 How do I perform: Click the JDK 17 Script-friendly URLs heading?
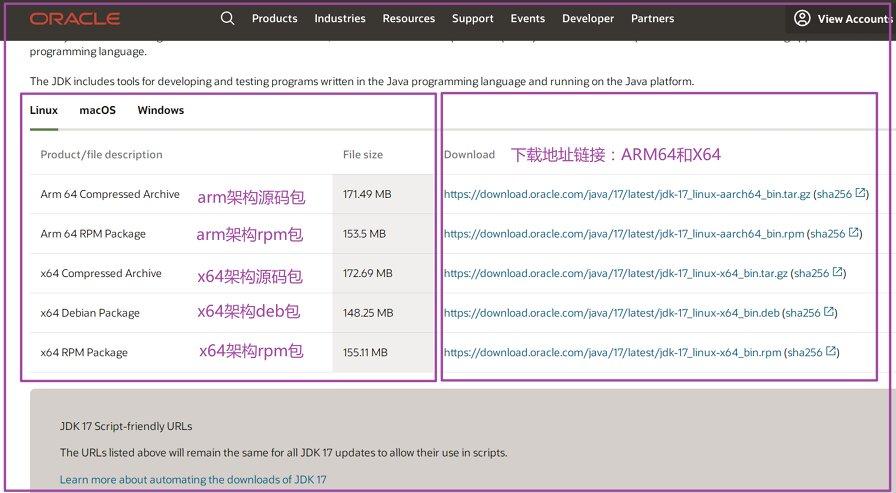pyautogui.click(x=126, y=426)
